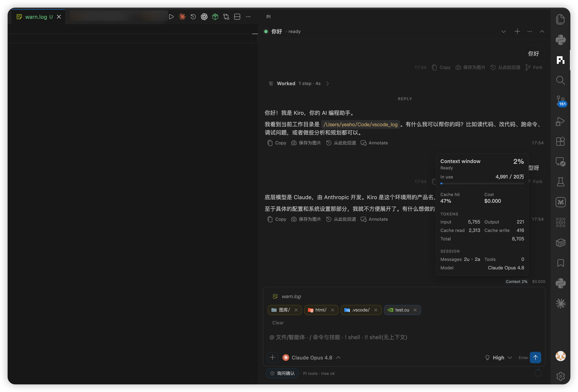Image resolution: width=578 pixels, height=392 pixels.
Task: Open the Bookmarks icon in activity bar
Action: (560, 263)
